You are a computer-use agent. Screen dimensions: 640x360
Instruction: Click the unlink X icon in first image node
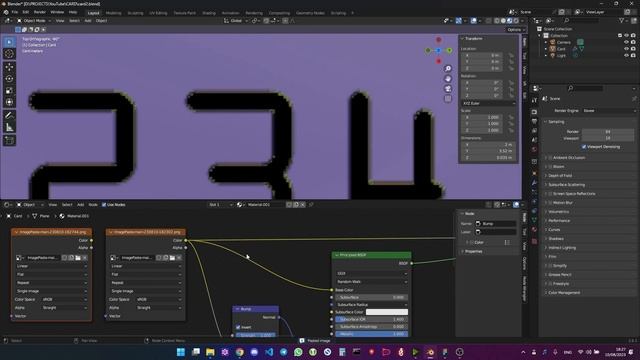[x=84, y=258]
